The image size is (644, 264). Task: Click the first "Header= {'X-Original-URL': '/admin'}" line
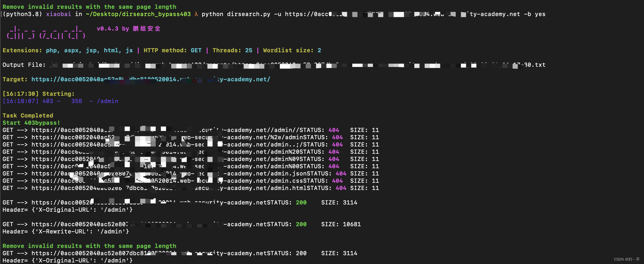68,210
